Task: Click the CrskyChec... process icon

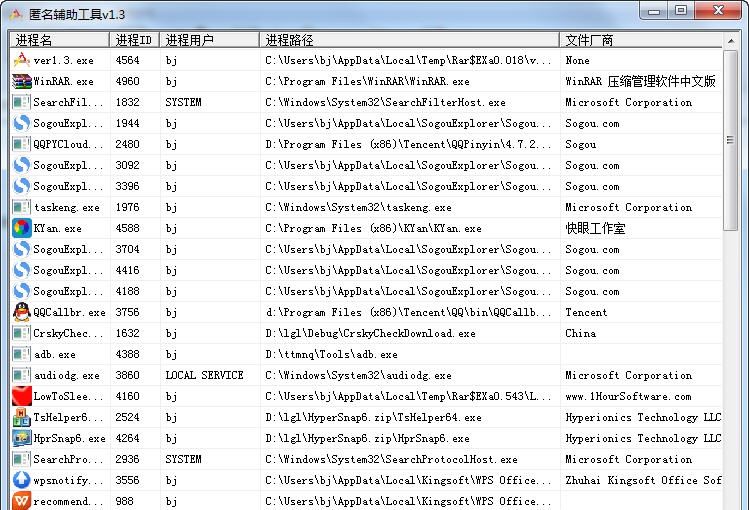Action: pyautogui.click(x=21, y=333)
